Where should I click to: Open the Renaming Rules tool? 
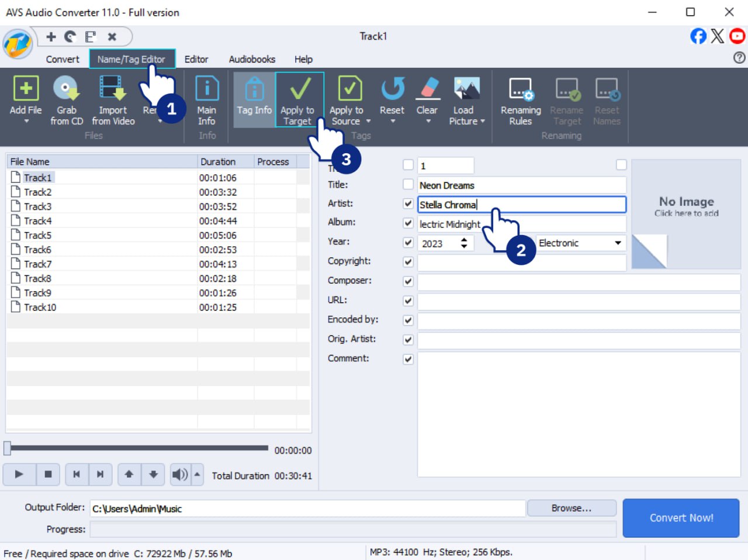520,99
